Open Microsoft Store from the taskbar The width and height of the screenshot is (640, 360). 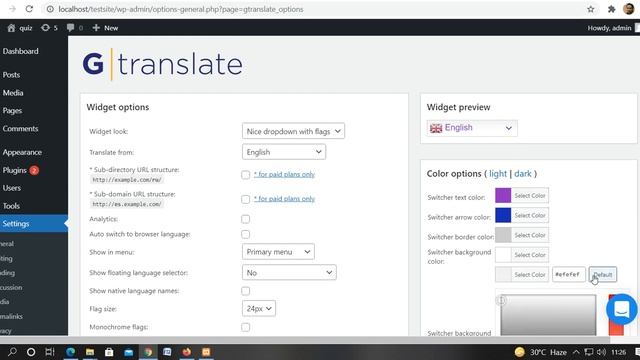pos(109,352)
